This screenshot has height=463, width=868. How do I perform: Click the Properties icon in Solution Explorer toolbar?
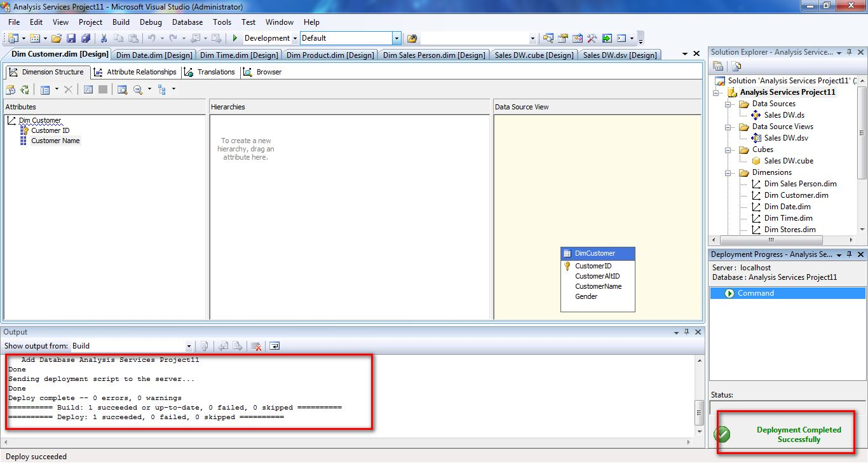(719, 66)
